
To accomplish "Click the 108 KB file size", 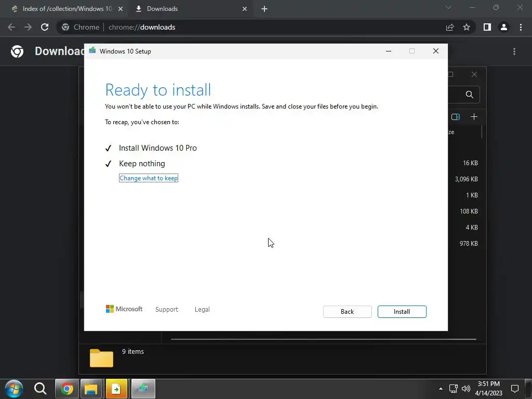I will pyautogui.click(x=469, y=211).
